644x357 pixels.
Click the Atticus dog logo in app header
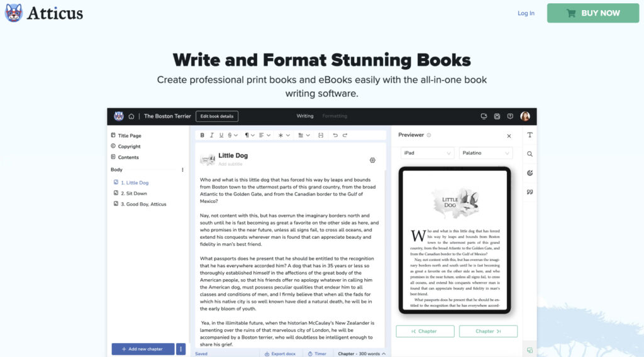click(x=119, y=116)
